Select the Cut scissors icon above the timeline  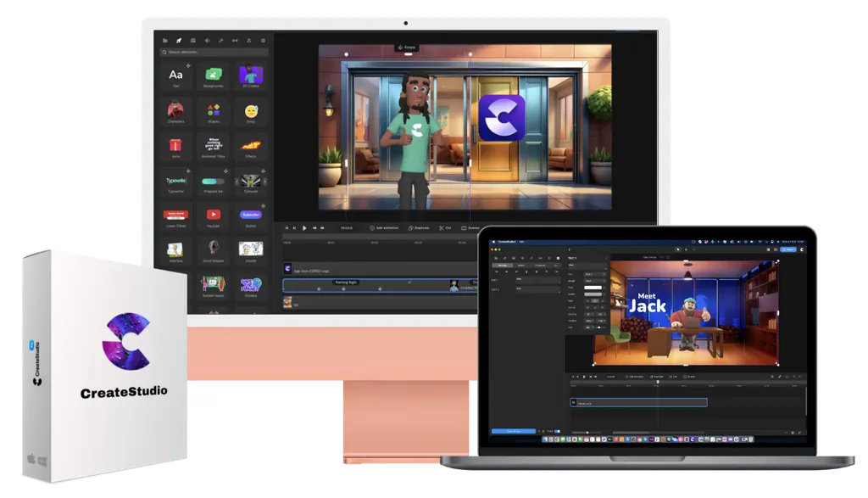(x=442, y=227)
